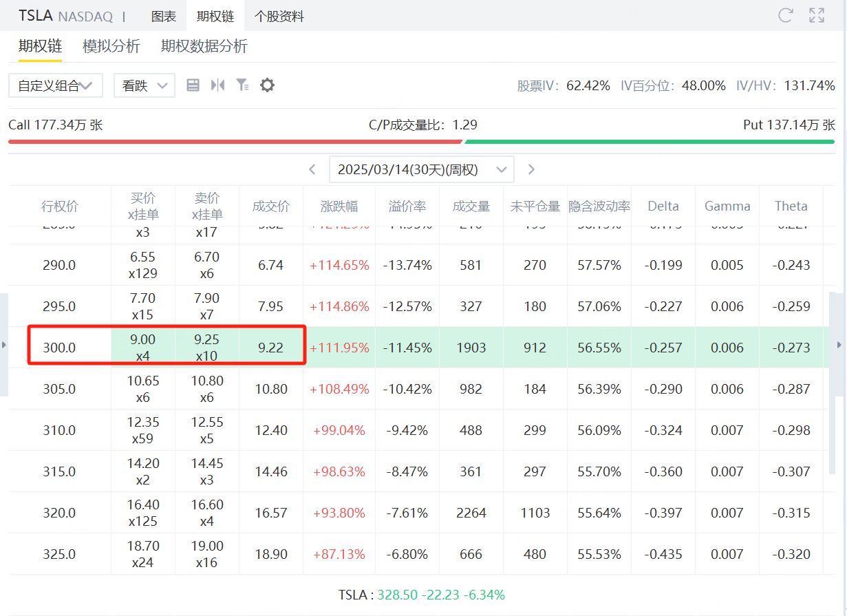847x616 pixels.
Task: Sort by 溢价率 column header
Action: (x=407, y=206)
